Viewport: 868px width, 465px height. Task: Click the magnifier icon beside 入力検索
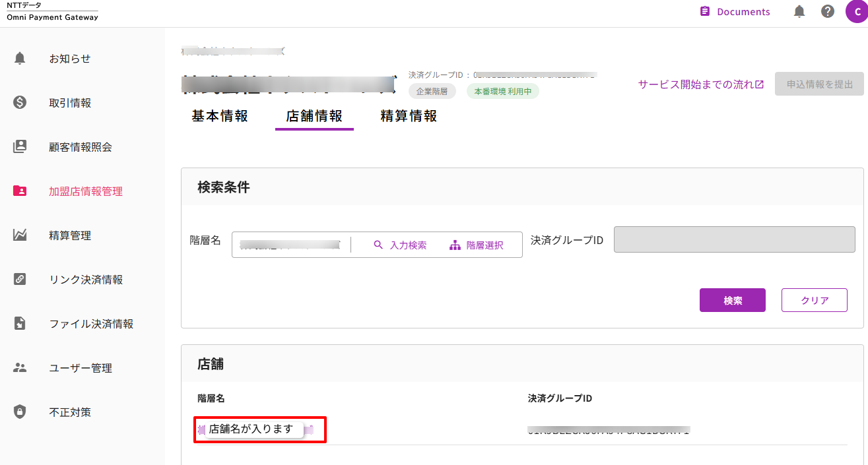[x=378, y=245]
